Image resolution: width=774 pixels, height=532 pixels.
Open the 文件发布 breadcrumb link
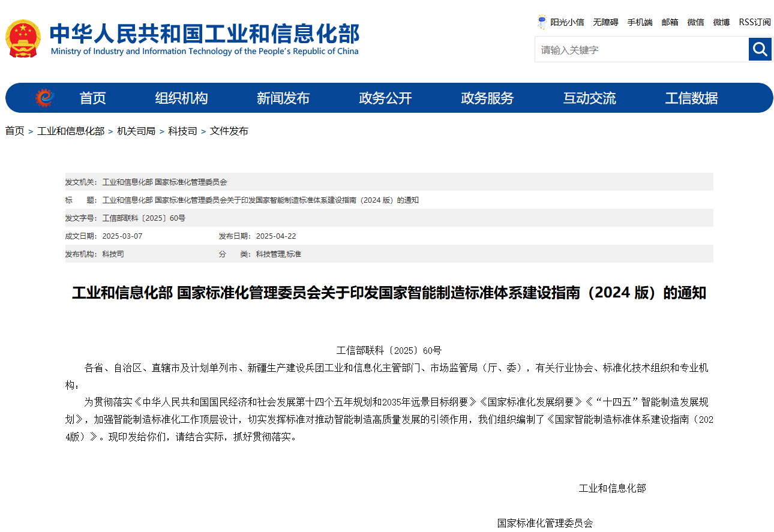229,131
